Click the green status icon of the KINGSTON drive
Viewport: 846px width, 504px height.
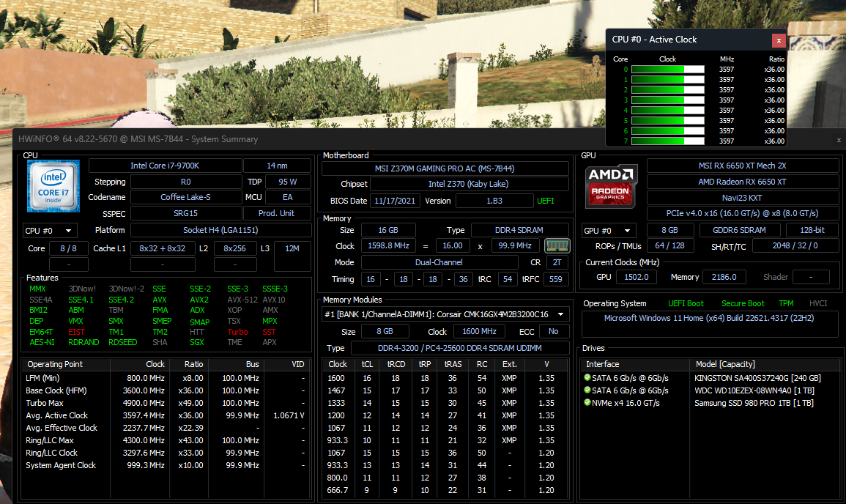[x=587, y=377]
